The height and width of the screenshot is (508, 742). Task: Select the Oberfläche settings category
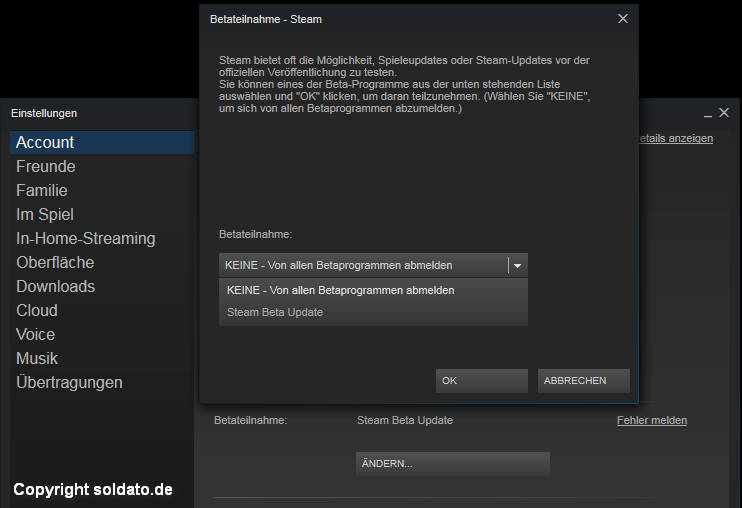point(102,263)
